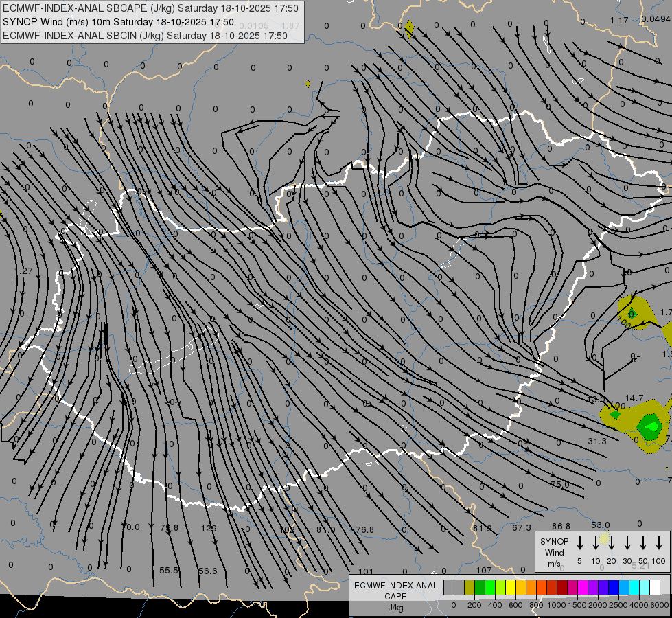Click the '31.3' CAPE value on map
Image resolution: width=672 pixels, height=618 pixels.
coord(597,441)
